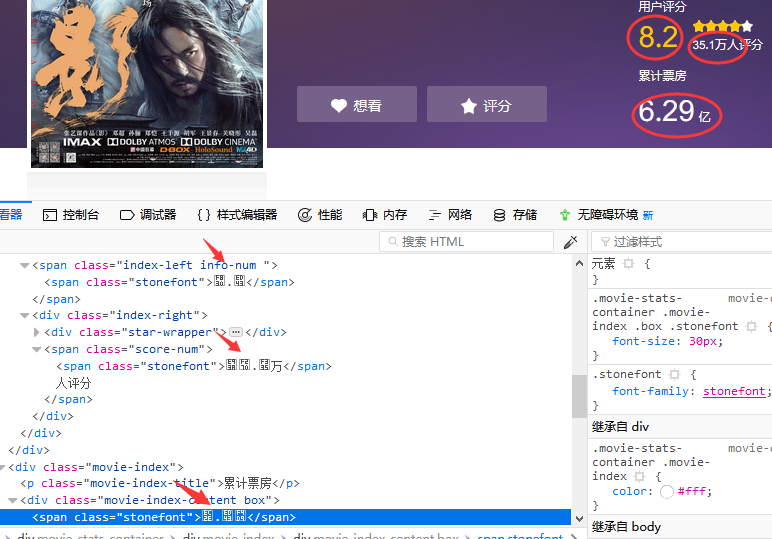Focus the 过滤样式 filter styles field
This screenshot has width=772, height=539.
coord(681,242)
